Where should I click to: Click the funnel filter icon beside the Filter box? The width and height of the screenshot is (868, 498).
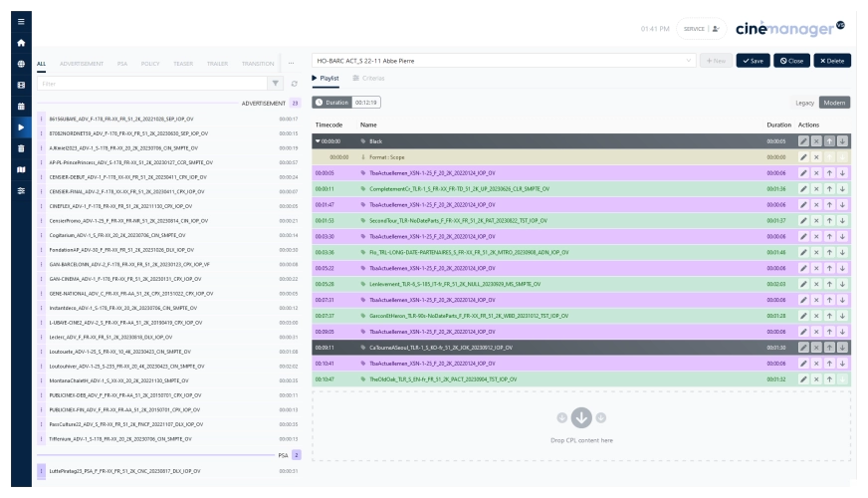[x=277, y=84]
